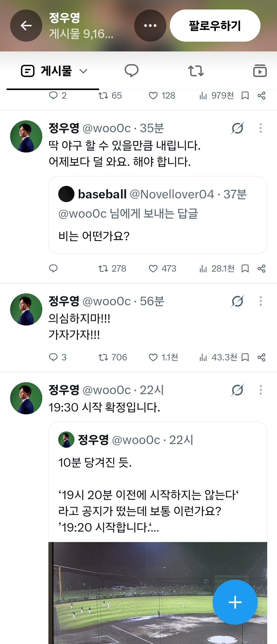Click the Grok icon on 22시 post
This screenshot has width=277, height=644.
[237, 390]
